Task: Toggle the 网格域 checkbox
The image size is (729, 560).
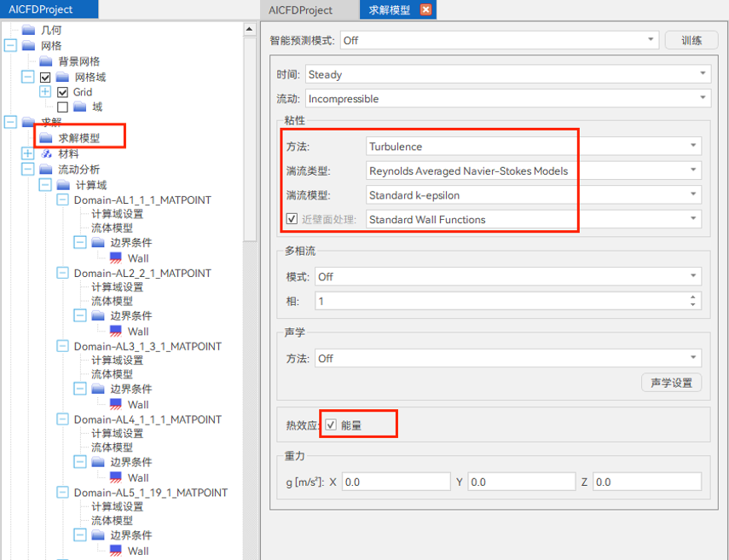Action: click(45, 78)
